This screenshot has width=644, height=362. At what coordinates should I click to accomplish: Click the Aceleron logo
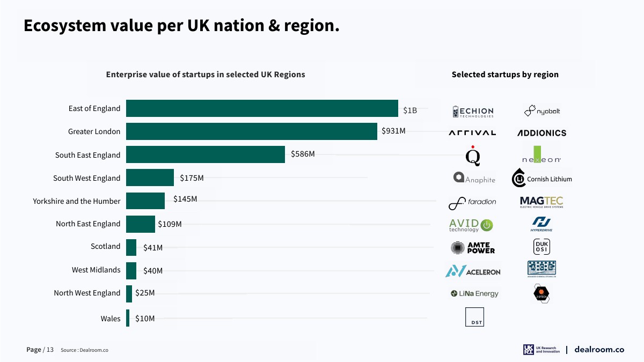(x=473, y=271)
